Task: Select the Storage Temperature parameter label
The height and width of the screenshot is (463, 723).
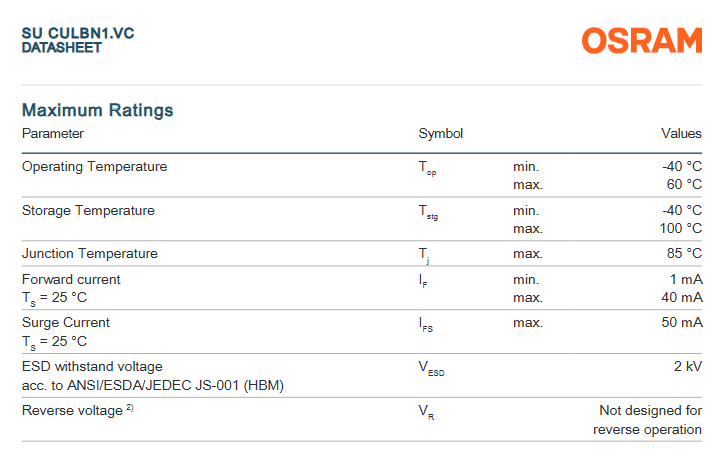Action: point(88,210)
